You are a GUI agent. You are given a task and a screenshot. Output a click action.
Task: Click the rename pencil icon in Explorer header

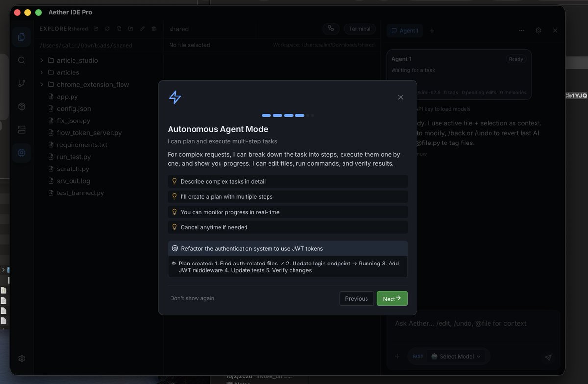pyautogui.click(x=142, y=29)
